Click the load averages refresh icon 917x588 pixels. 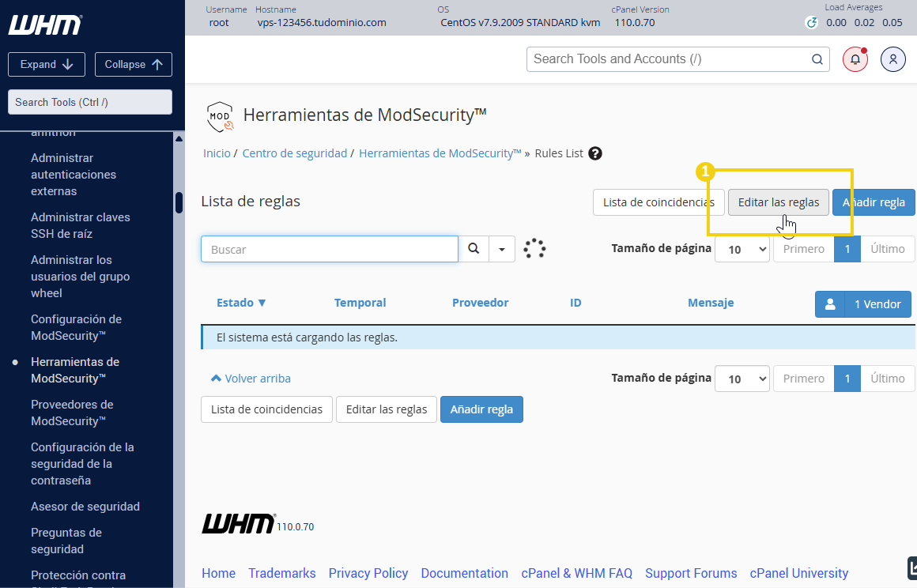coord(811,23)
